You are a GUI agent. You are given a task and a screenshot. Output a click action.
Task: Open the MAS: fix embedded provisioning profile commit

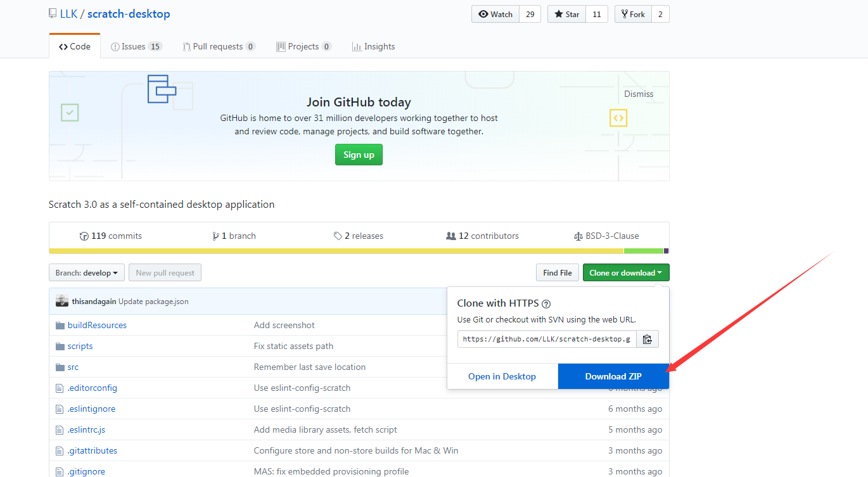point(331,471)
